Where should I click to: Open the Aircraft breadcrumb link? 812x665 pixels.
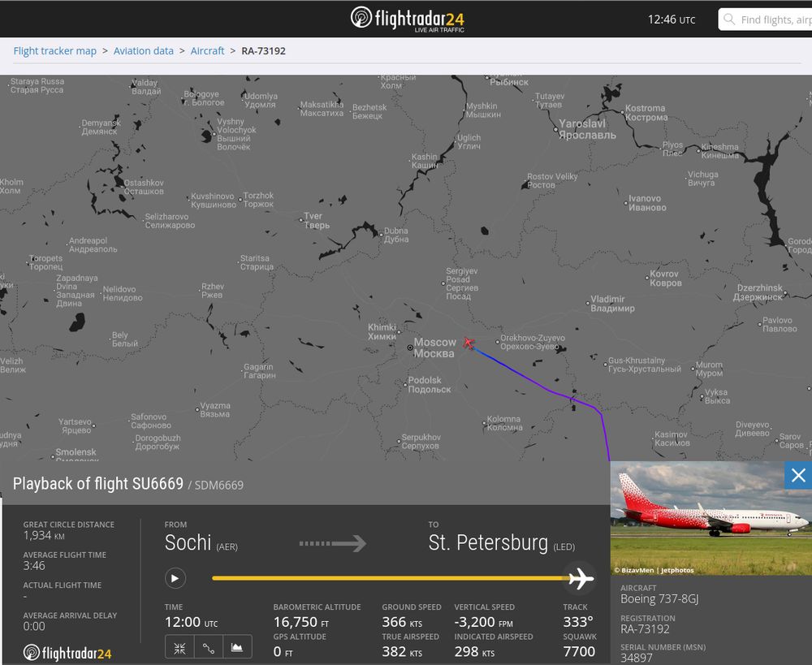point(207,51)
